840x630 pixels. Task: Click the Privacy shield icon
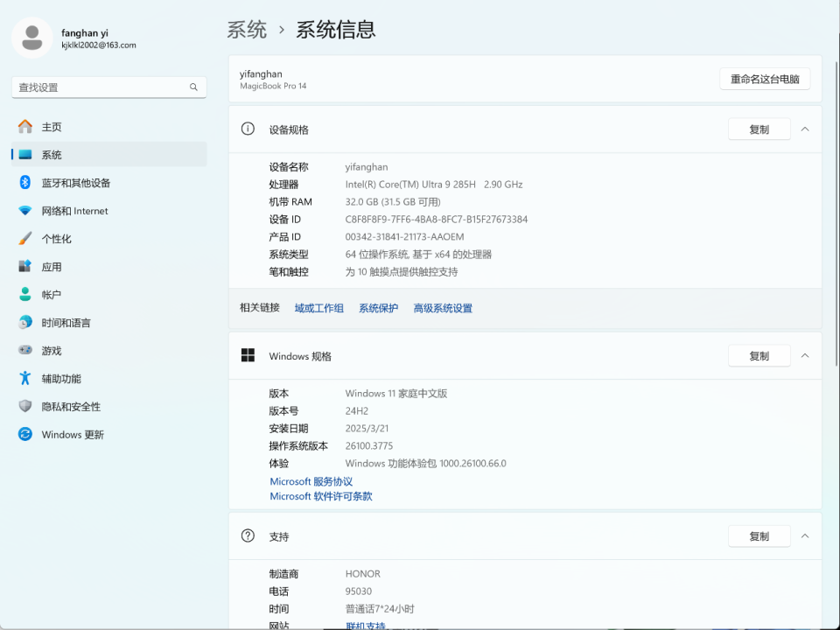(25, 406)
